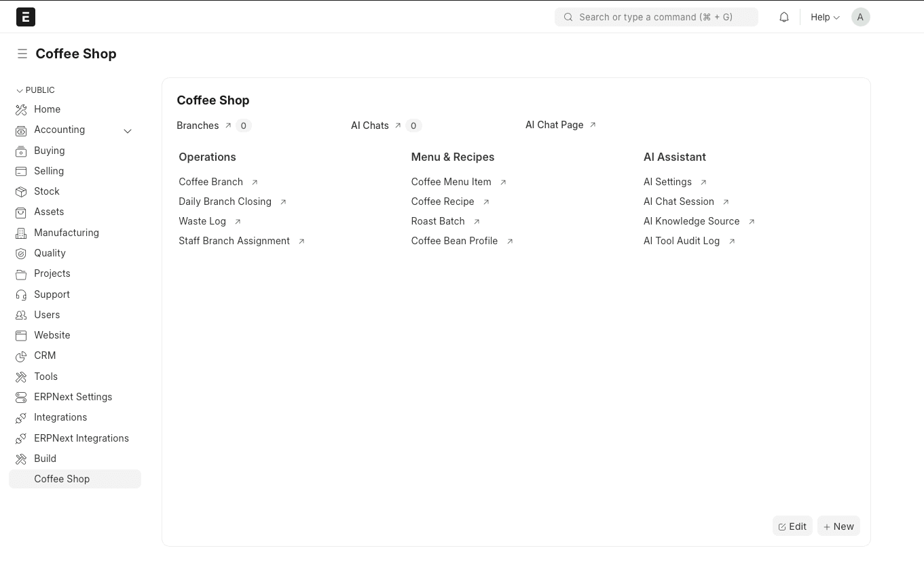Open ERPNext Settings workspace

tap(73, 397)
